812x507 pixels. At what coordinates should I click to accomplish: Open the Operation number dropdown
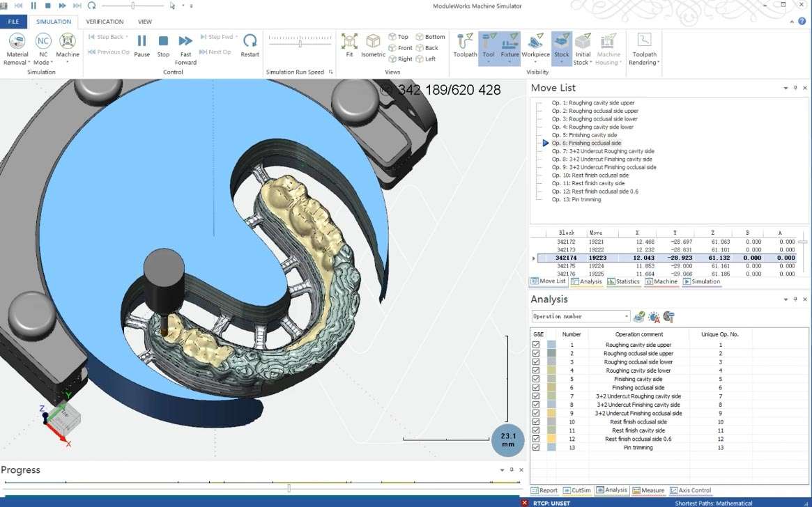pyautogui.click(x=627, y=317)
